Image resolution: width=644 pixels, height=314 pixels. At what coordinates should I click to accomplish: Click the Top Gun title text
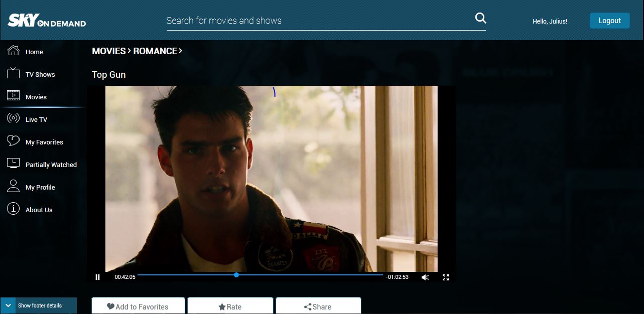[x=109, y=75]
